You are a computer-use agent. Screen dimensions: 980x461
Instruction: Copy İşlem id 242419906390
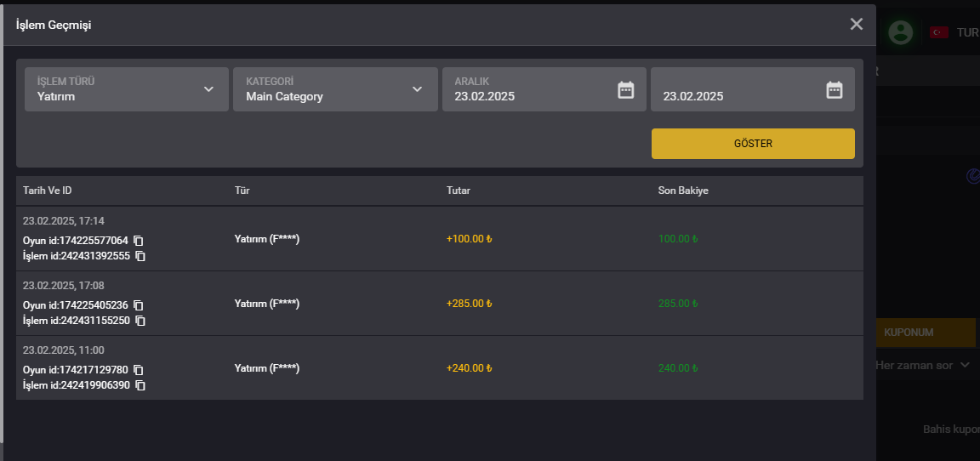140,385
